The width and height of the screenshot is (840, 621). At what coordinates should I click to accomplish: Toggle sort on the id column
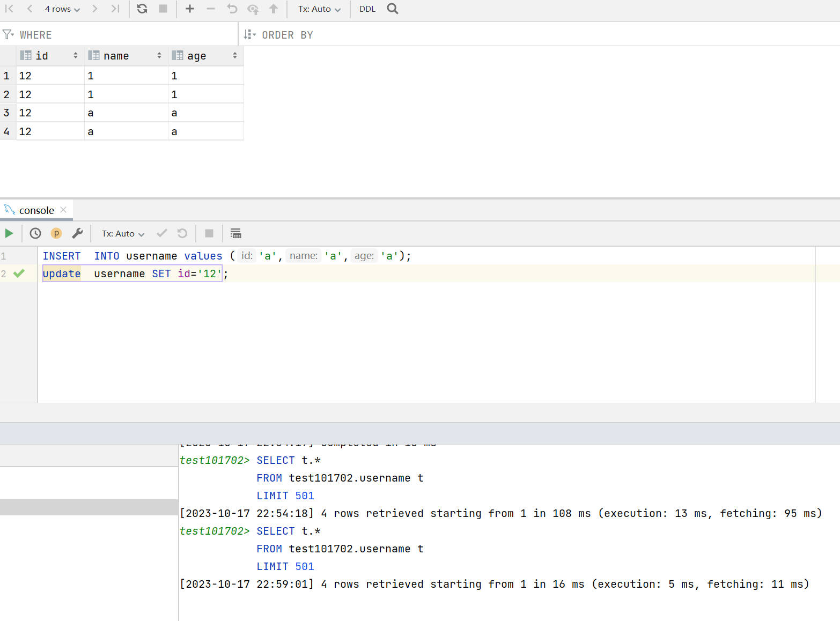click(x=76, y=56)
